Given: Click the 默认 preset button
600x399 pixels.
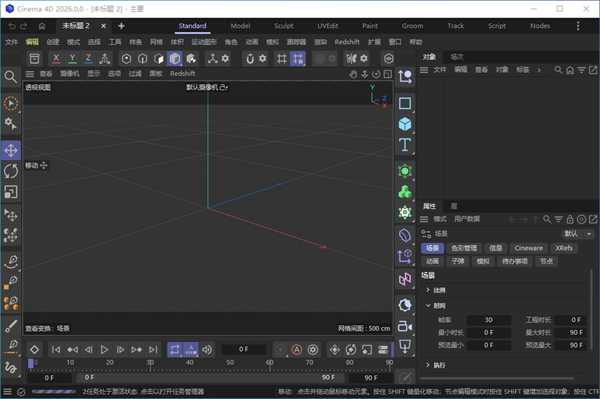Looking at the screenshot, I should [571, 234].
